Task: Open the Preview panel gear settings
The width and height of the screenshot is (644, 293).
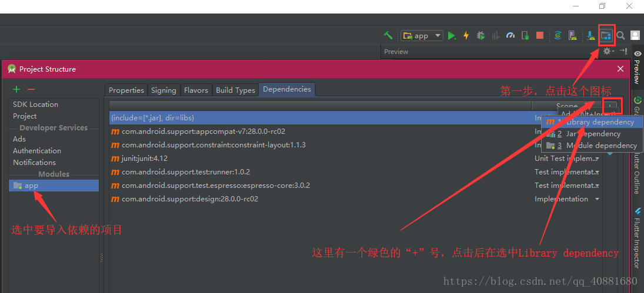Action: tap(608, 51)
